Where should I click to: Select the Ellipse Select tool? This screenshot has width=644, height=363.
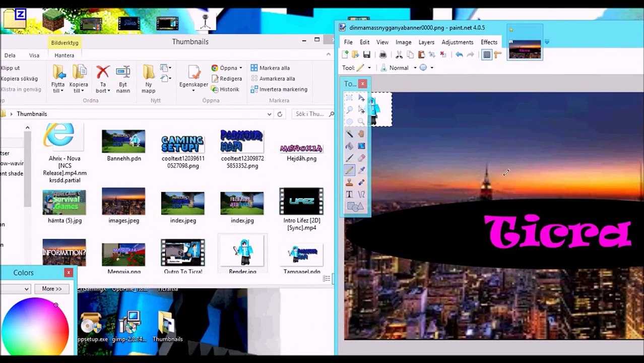point(349,122)
